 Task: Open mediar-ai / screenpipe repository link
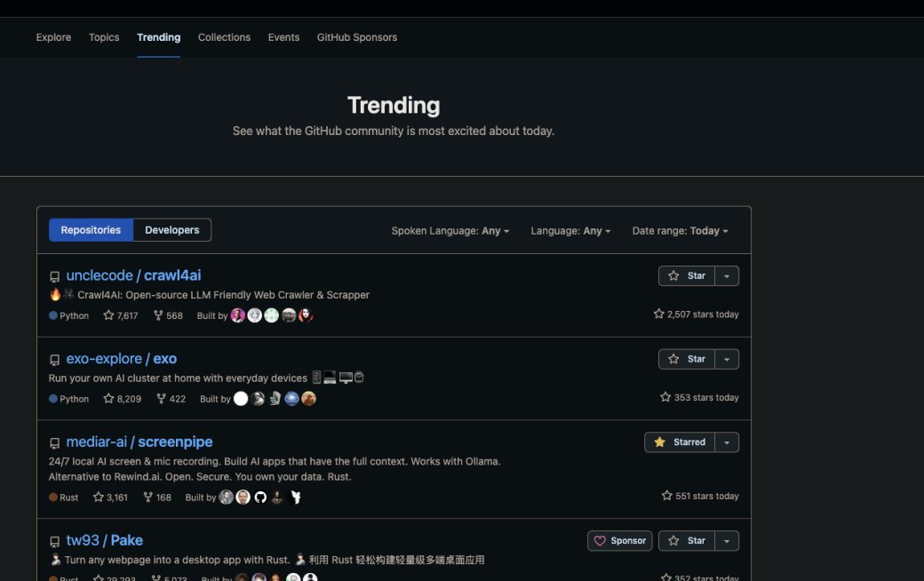click(139, 442)
